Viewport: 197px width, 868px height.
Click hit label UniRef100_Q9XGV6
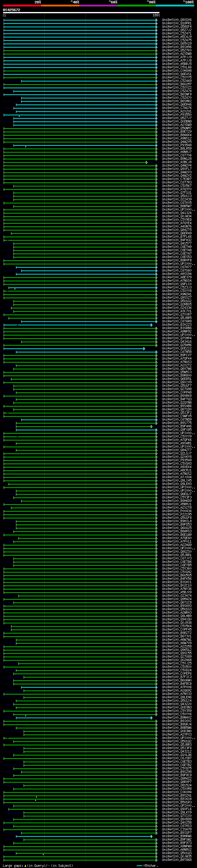pos(177,20)
